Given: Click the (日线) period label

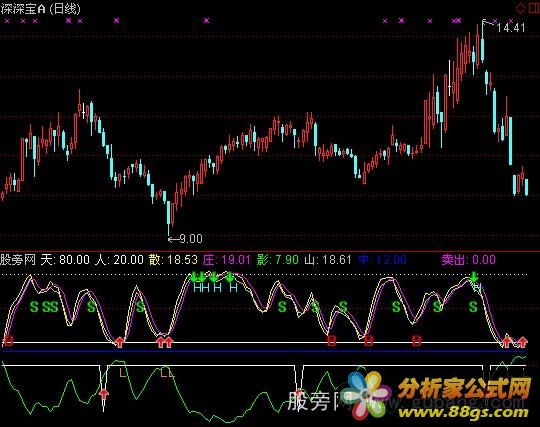Looking at the screenshot, I should coord(65,8).
